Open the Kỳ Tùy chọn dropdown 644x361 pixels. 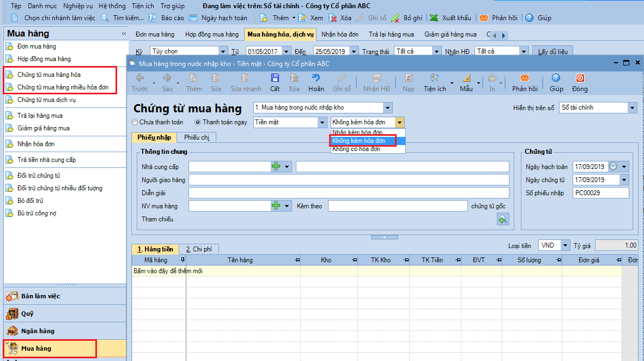pyautogui.click(x=223, y=51)
